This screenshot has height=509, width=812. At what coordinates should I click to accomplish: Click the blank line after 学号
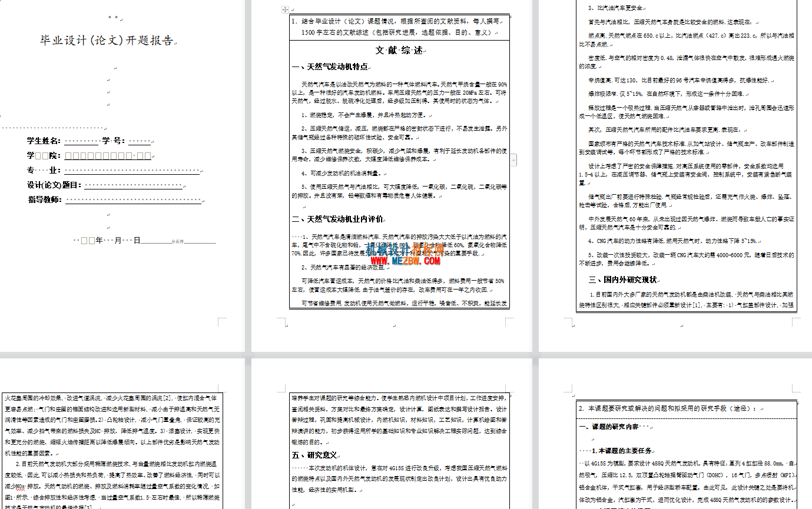[x=140, y=142]
